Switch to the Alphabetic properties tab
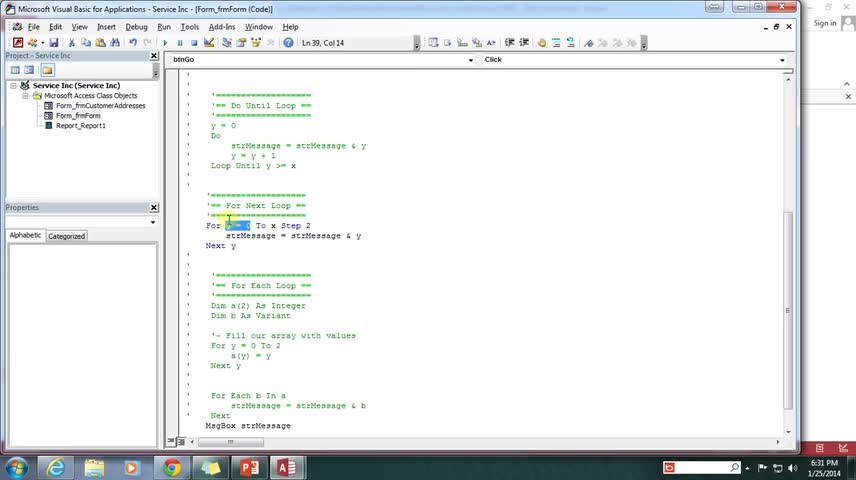 click(x=25, y=235)
